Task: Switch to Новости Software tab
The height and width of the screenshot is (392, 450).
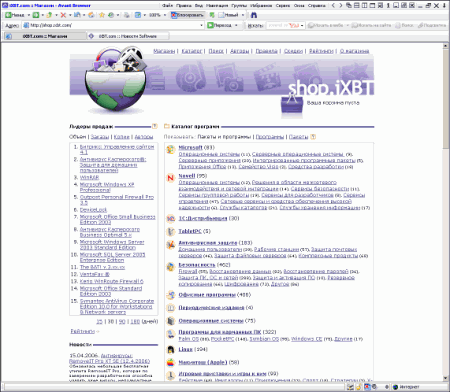Action: (128, 36)
